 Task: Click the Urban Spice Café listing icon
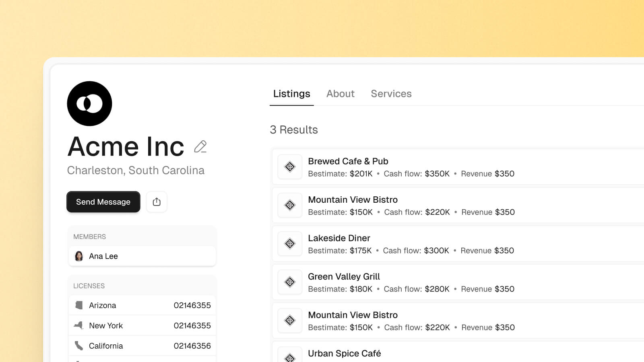[x=290, y=355]
